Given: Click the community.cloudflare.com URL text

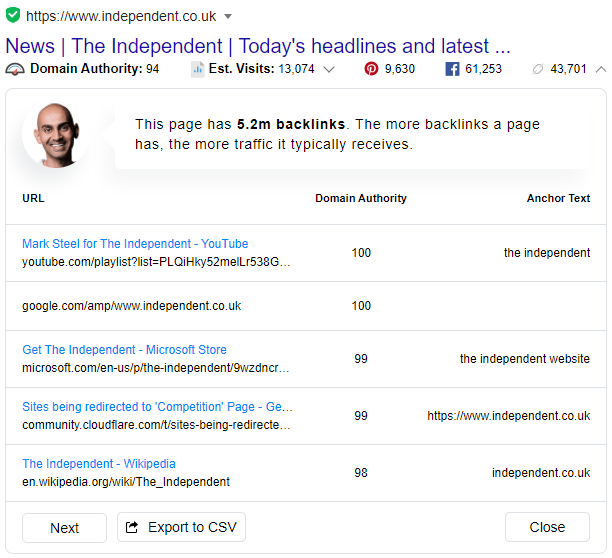Looking at the screenshot, I should pyautogui.click(x=156, y=425).
